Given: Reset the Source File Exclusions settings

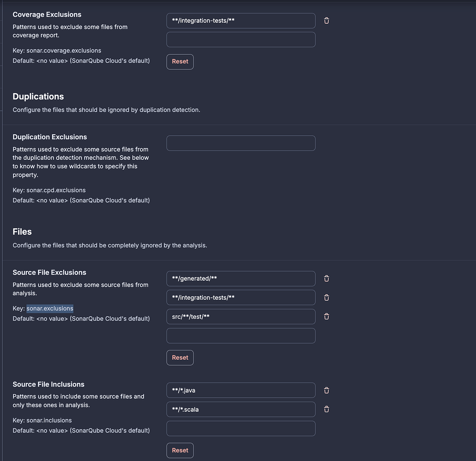Looking at the screenshot, I should pos(180,357).
